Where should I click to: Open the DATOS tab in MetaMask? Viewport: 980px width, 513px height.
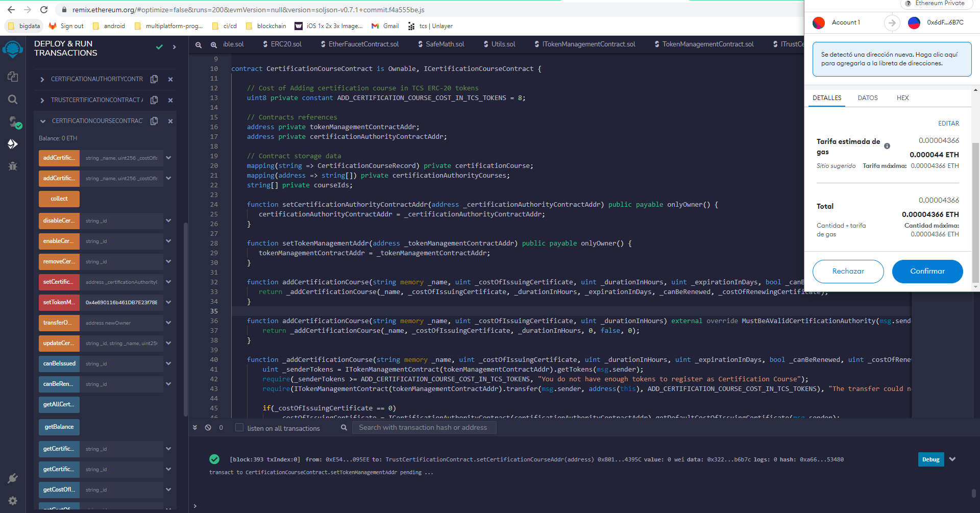[868, 98]
